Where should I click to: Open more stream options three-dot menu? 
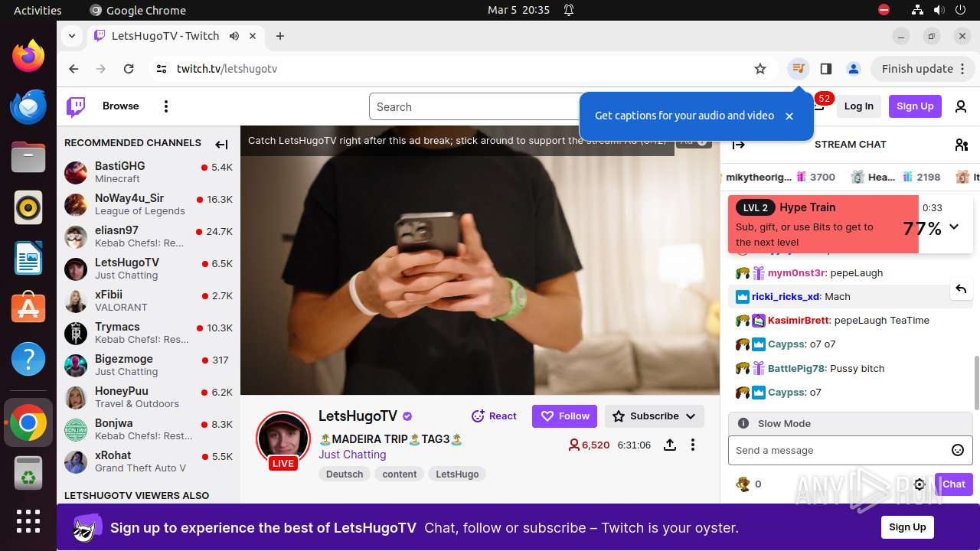pyautogui.click(x=693, y=445)
